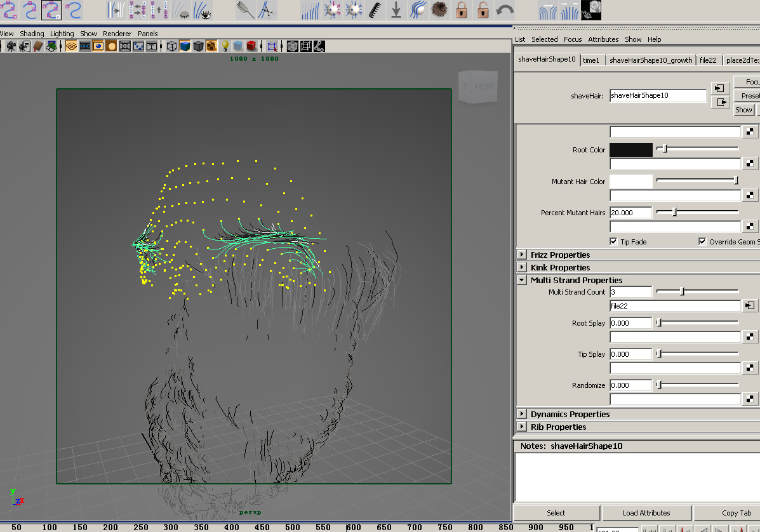Click the black comb shelf icon
This screenshot has width=760, height=532.
coord(375,10)
